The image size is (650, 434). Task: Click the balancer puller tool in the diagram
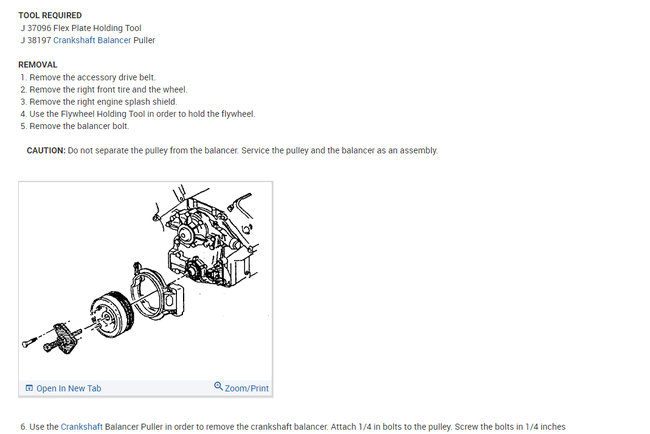click(62, 338)
